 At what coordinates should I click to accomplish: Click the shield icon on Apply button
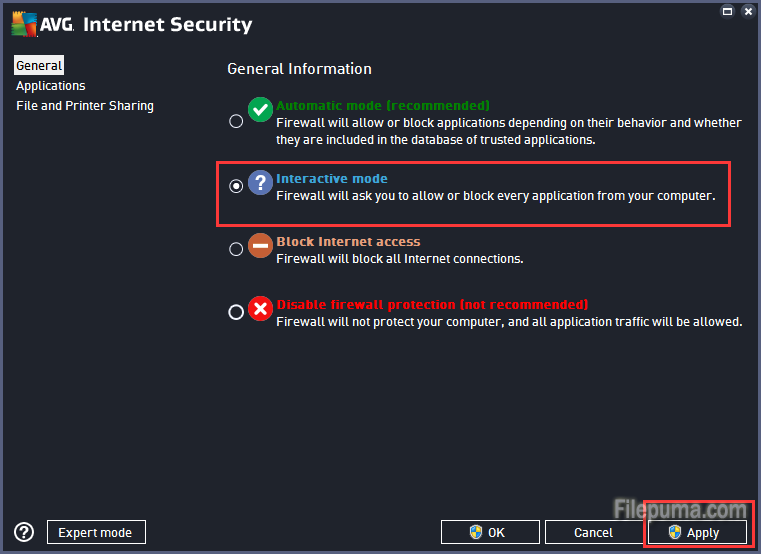pos(674,532)
